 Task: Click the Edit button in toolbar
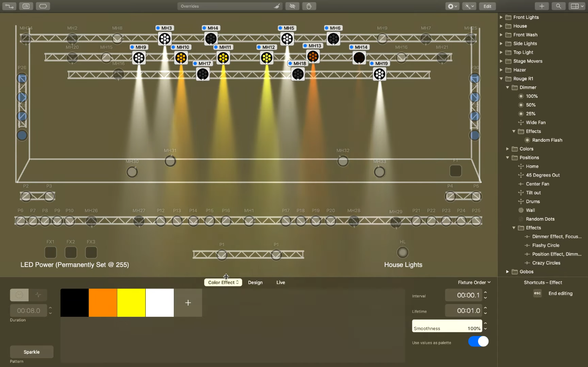point(487,6)
